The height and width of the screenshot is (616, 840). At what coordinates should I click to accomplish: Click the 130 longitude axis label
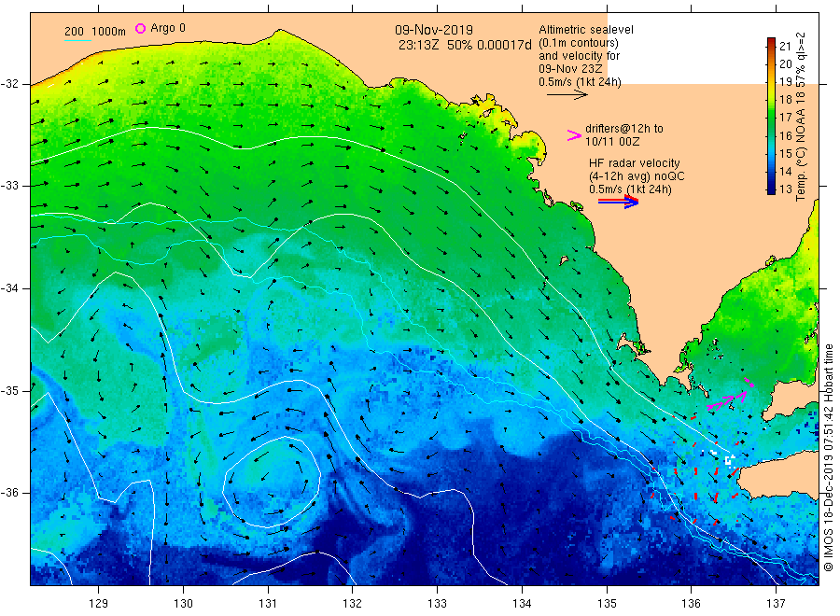pos(183,604)
